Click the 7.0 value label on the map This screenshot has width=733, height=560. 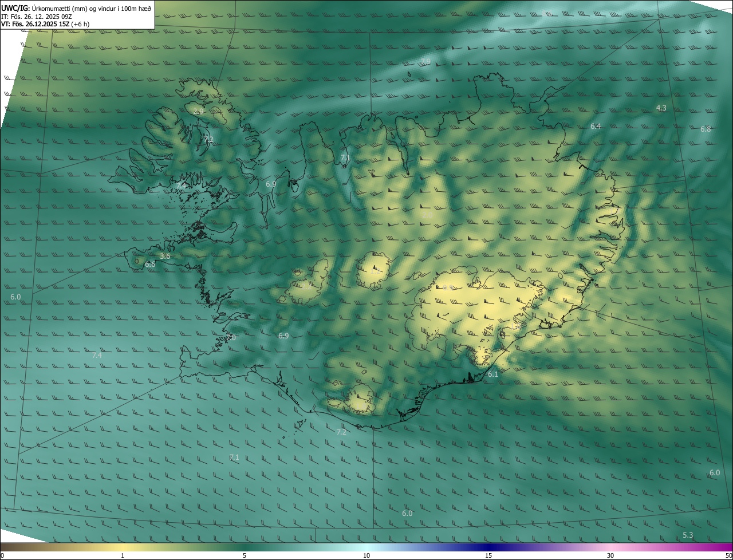pyautogui.click(x=230, y=337)
